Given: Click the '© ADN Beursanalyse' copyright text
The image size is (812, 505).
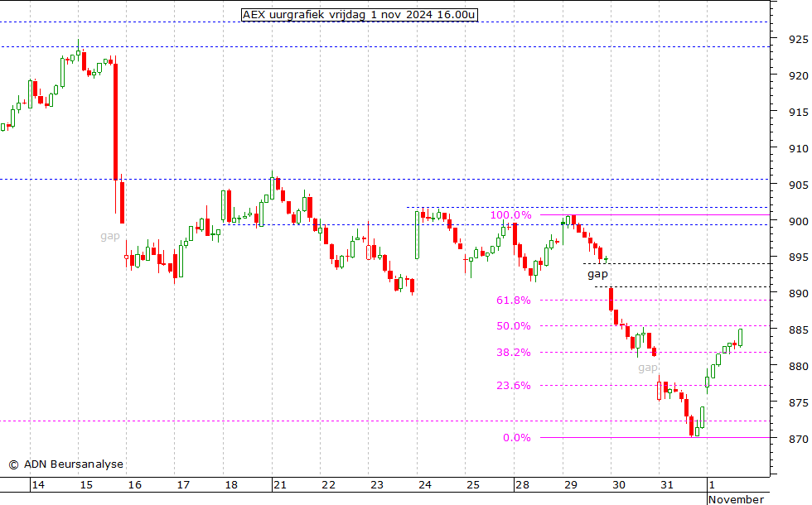Looking at the screenshot, I should [x=65, y=464].
